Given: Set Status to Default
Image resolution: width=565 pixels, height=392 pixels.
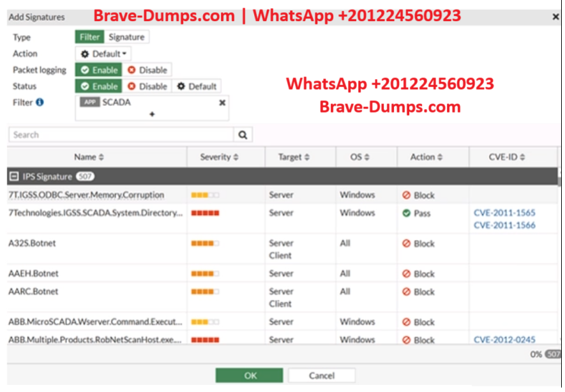Looking at the screenshot, I should [197, 86].
